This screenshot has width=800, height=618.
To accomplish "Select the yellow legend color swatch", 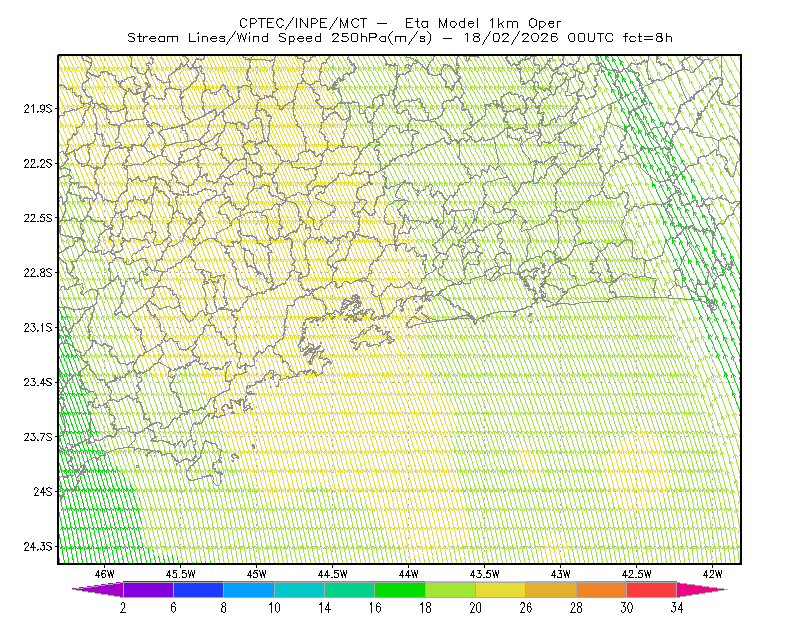I will coord(501,589).
